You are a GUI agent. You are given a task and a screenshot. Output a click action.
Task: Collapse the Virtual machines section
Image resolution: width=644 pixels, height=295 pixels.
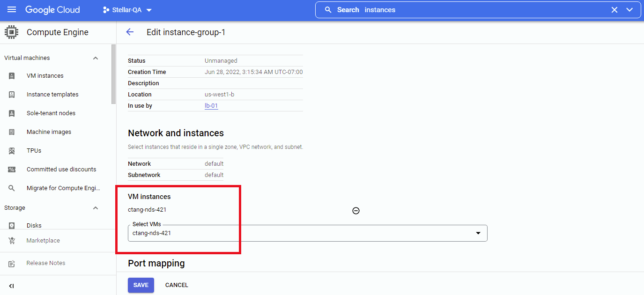click(x=96, y=58)
